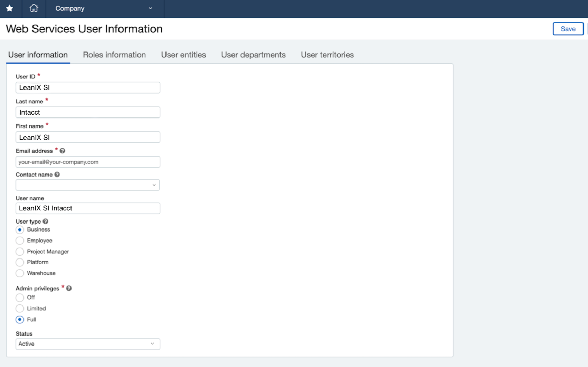Set Admin privileges to Off

[x=20, y=298]
